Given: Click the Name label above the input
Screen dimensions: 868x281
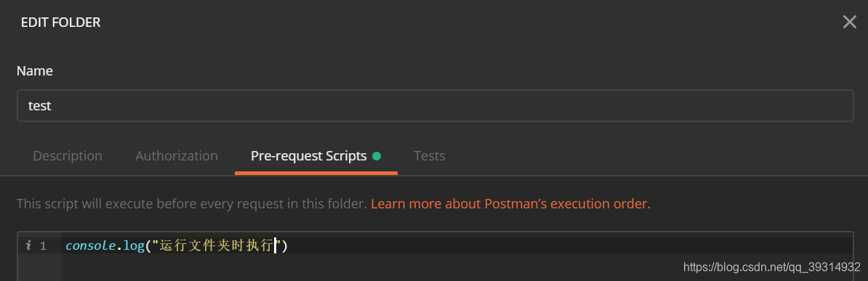Looking at the screenshot, I should tap(35, 71).
